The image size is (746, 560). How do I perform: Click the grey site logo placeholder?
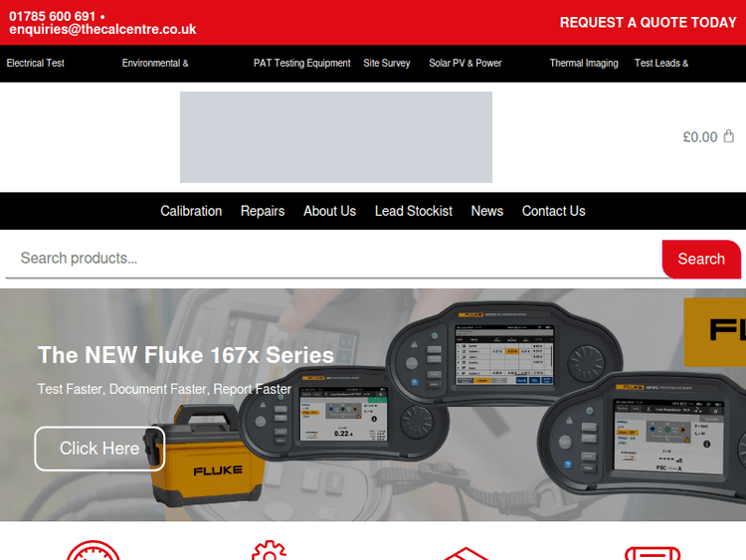pyautogui.click(x=335, y=137)
